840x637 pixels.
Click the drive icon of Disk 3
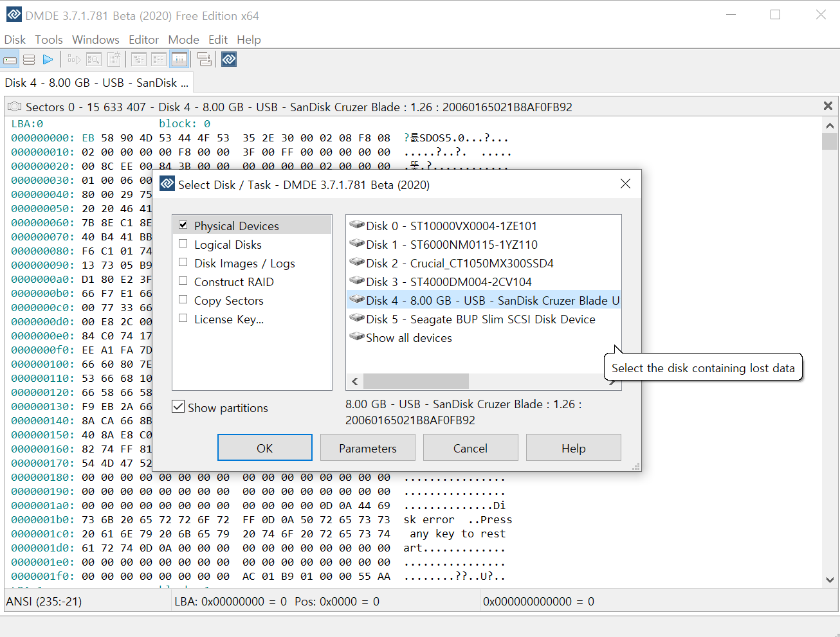point(357,281)
